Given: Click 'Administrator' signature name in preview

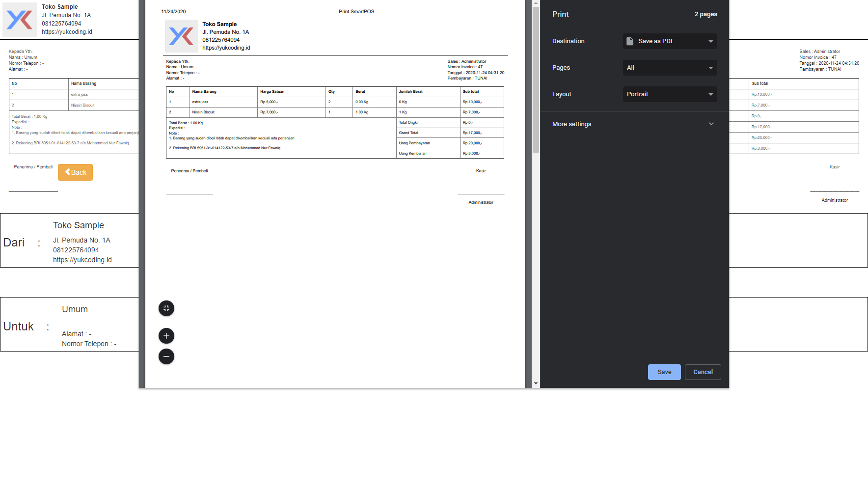Looking at the screenshot, I should [481, 203].
